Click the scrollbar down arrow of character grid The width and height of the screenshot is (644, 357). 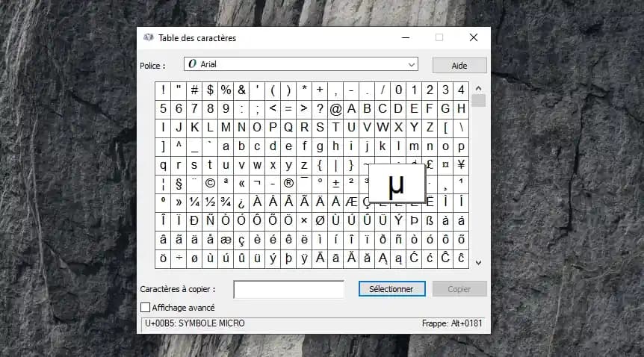point(478,263)
